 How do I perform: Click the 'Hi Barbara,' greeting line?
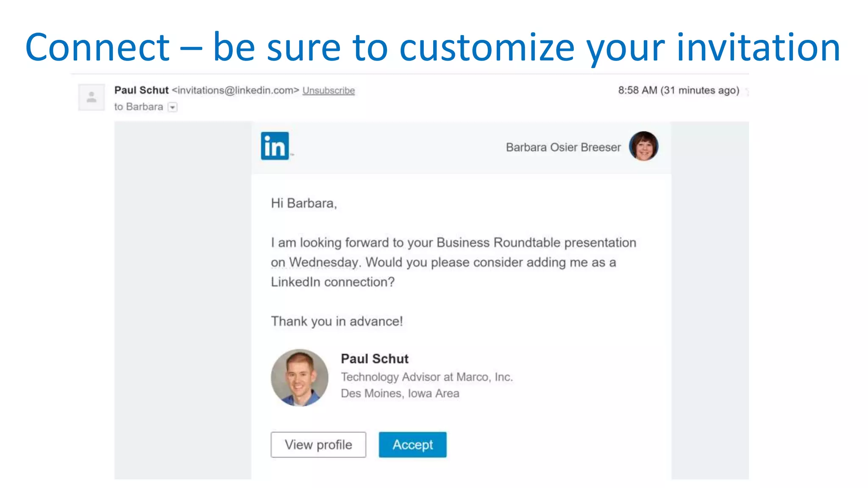(x=304, y=204)
